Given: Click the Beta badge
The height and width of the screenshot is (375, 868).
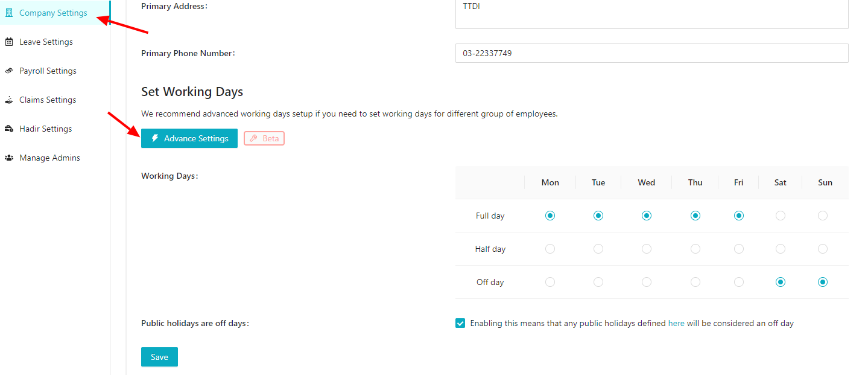Looking at the screenshot, I should (x=264, y=138).
